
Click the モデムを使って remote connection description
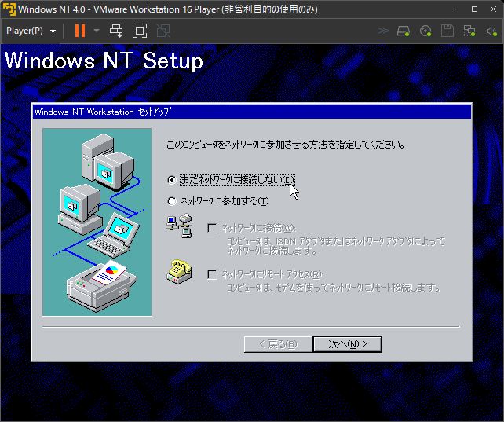click(x=334, y=288)
